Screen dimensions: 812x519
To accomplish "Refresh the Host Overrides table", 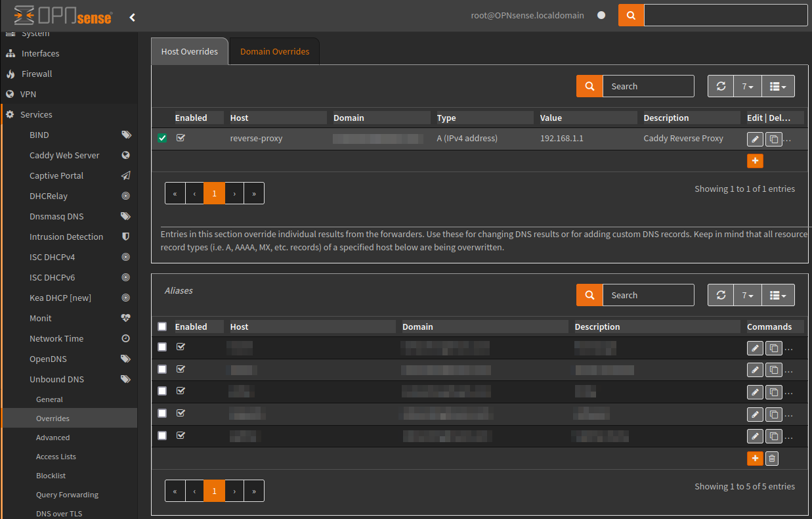I will tap(721, 86).
